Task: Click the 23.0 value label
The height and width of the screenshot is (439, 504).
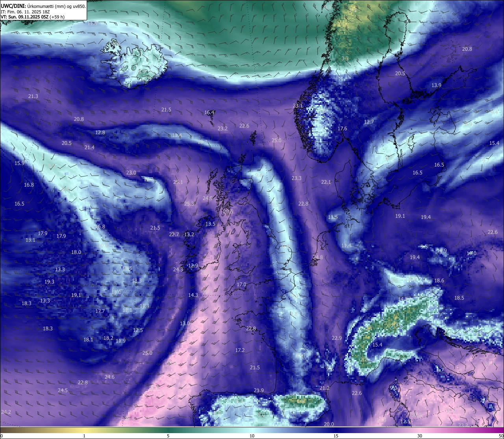Action: coord(131,172)
